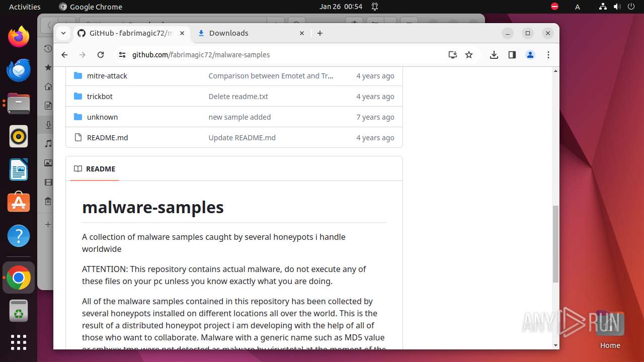Open Files manager from the dock

(x=19, y=103)
